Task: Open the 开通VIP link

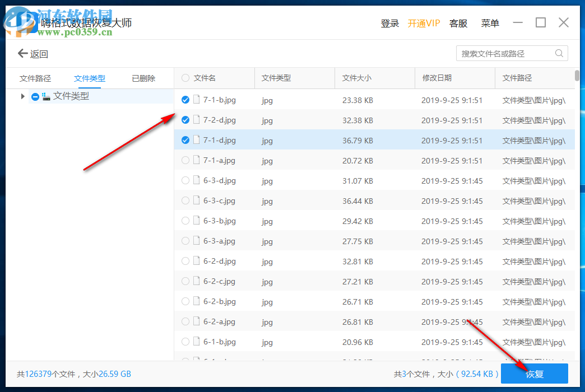Action: click(x=424, y=23)
